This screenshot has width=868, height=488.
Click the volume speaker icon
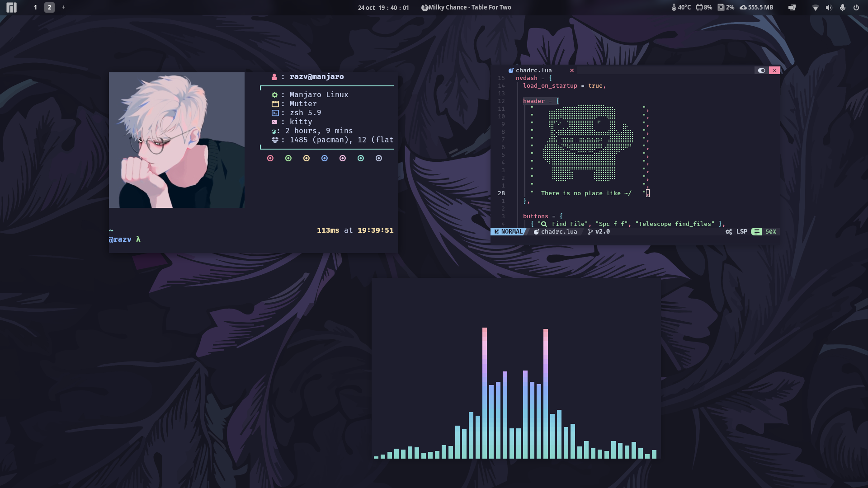tap(829, 7)
